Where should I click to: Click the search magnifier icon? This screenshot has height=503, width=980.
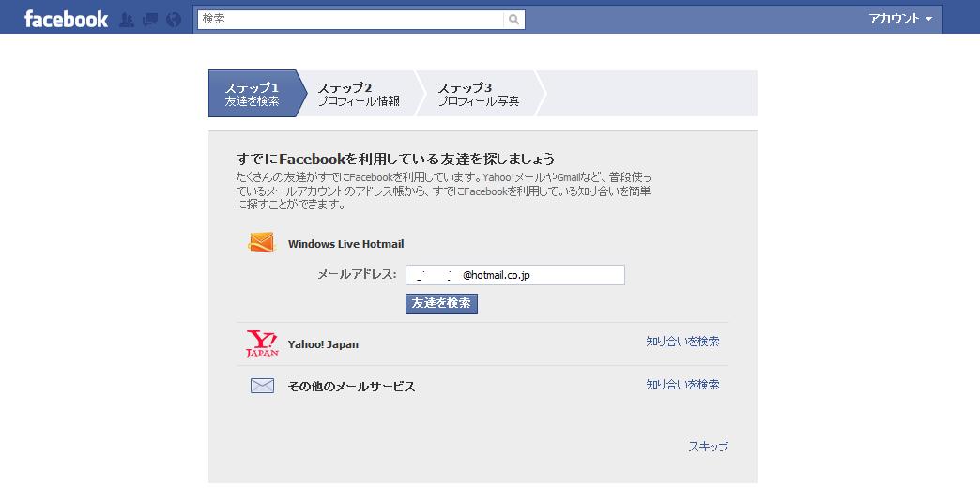click(x=513, y=20)
